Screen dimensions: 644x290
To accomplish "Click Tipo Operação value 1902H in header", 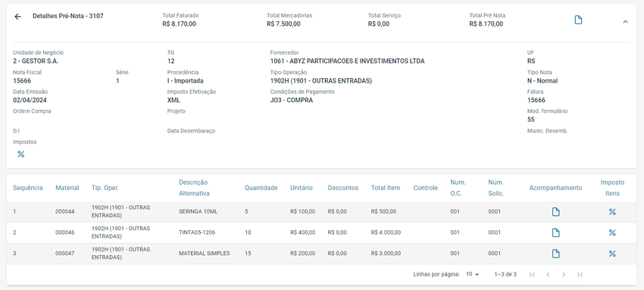I will pos(320,81).
